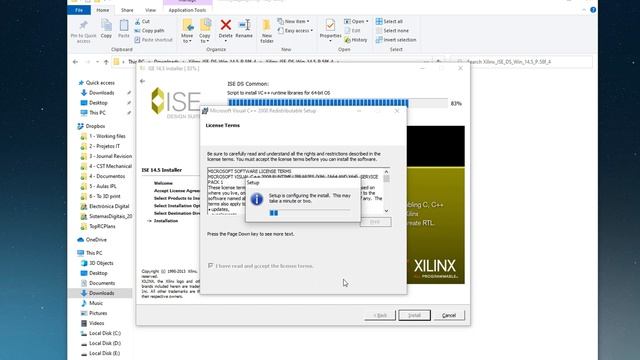Image resolution: width=640 pixels, height=360 pixels.
Task: Click Print button in license dialog
Action: pos(376,222)
